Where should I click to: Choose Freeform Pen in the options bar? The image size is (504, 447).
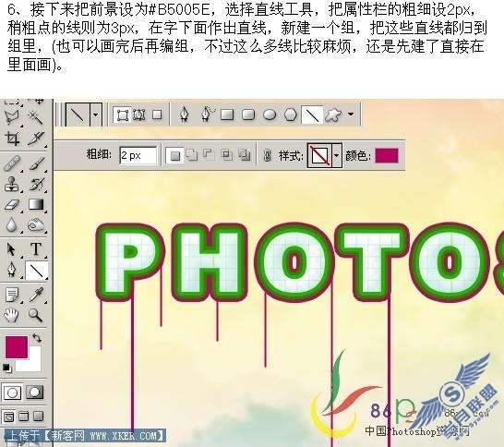[207, 115]
